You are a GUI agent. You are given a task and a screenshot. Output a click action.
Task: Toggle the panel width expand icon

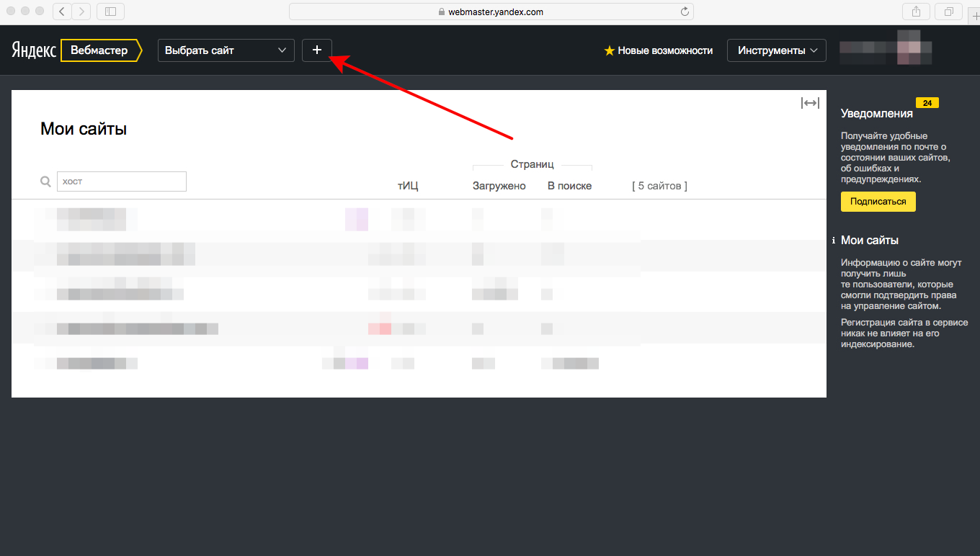810,103
